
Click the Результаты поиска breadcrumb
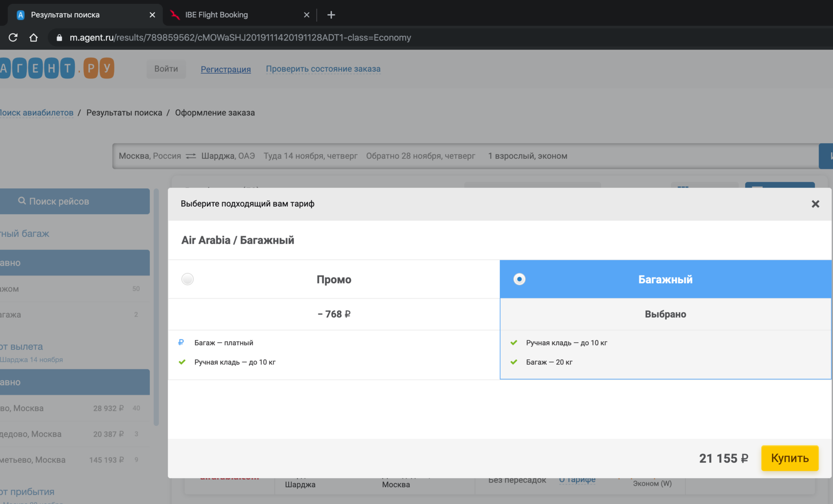tap(124, 112)
